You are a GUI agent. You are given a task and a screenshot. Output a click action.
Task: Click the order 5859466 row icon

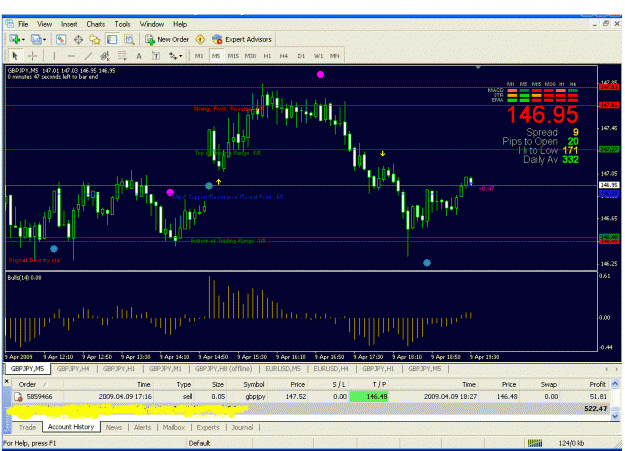pyautogui.click(x=18, y=397)
